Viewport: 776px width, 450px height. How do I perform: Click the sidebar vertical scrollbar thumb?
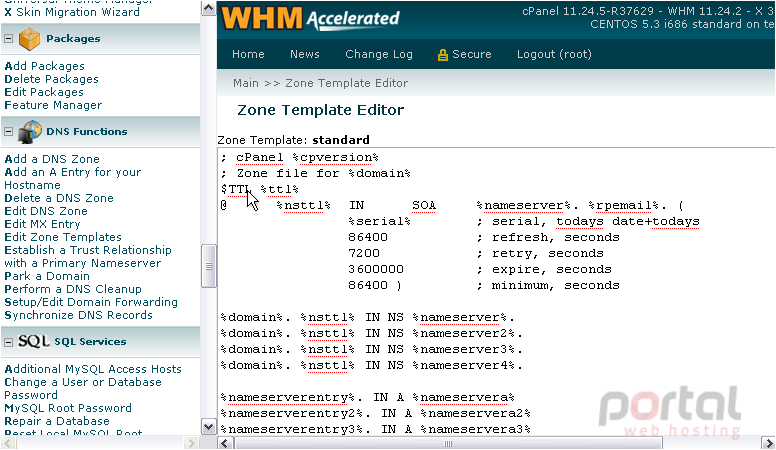(x=208, y=266)
